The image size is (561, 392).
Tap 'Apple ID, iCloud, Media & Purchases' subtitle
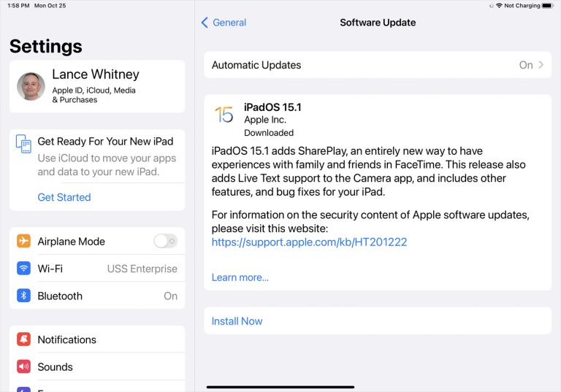point(93,95)
